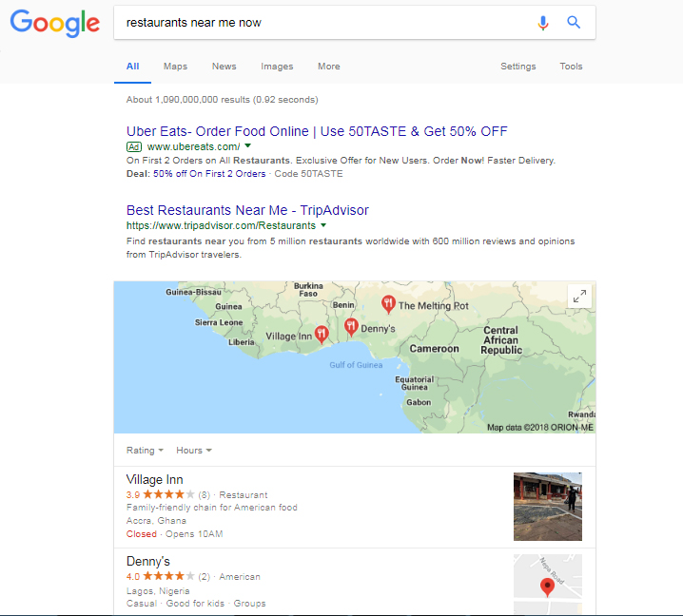683x616 pixels.
Task: Select the Village Inn map pin
Action: pyautogui.click(x=322, y=335)
